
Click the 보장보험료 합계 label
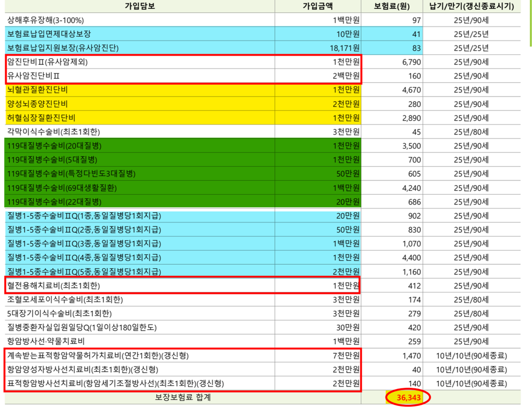[x=183, y=397]
